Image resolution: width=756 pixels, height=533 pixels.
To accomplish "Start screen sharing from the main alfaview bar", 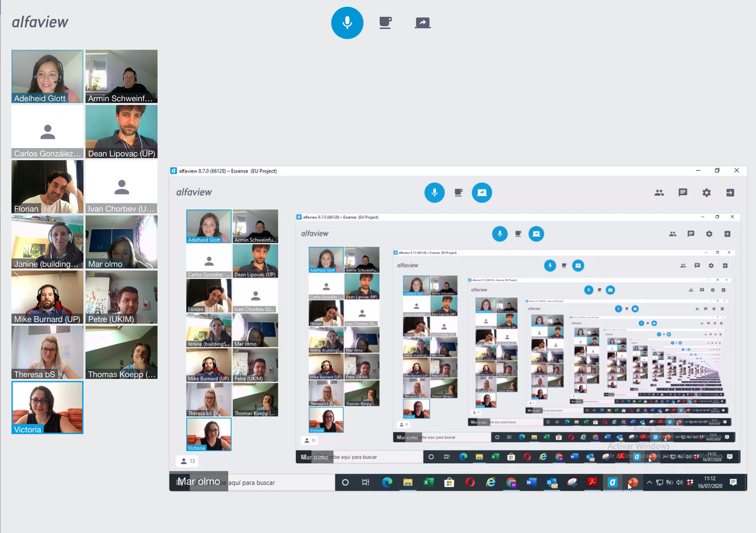I will pos(422,23).
